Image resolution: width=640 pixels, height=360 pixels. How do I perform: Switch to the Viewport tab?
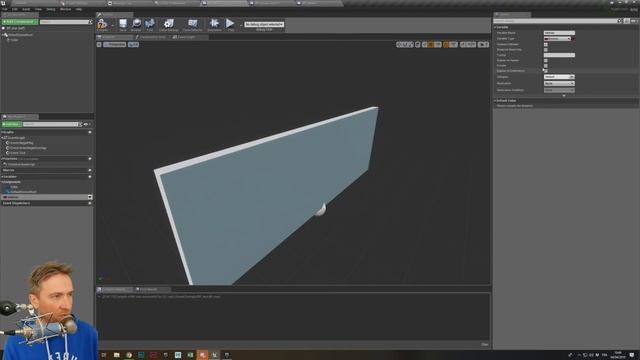pos(109,37)
